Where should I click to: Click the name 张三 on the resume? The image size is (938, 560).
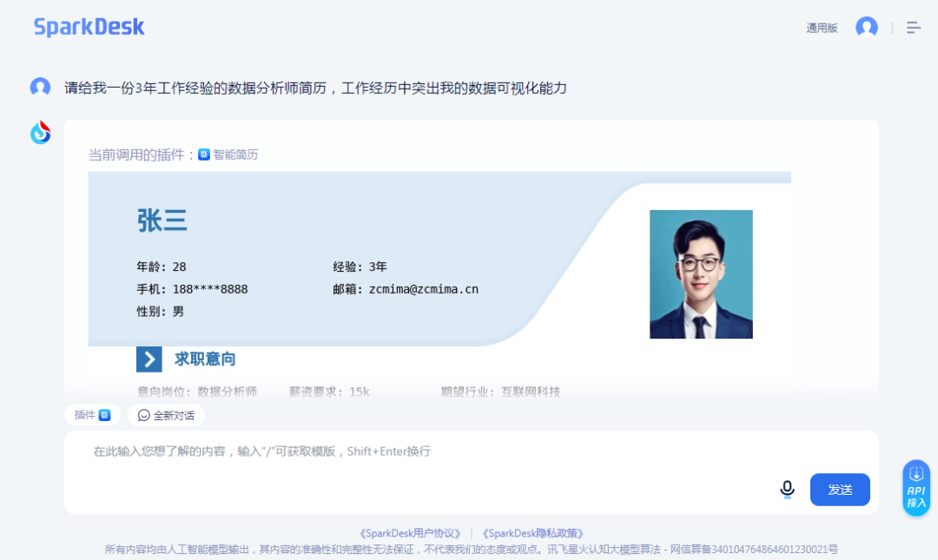(162, 221)
